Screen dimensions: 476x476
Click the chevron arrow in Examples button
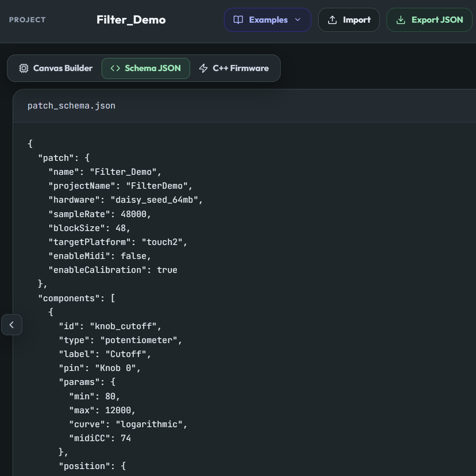point(297,20)
